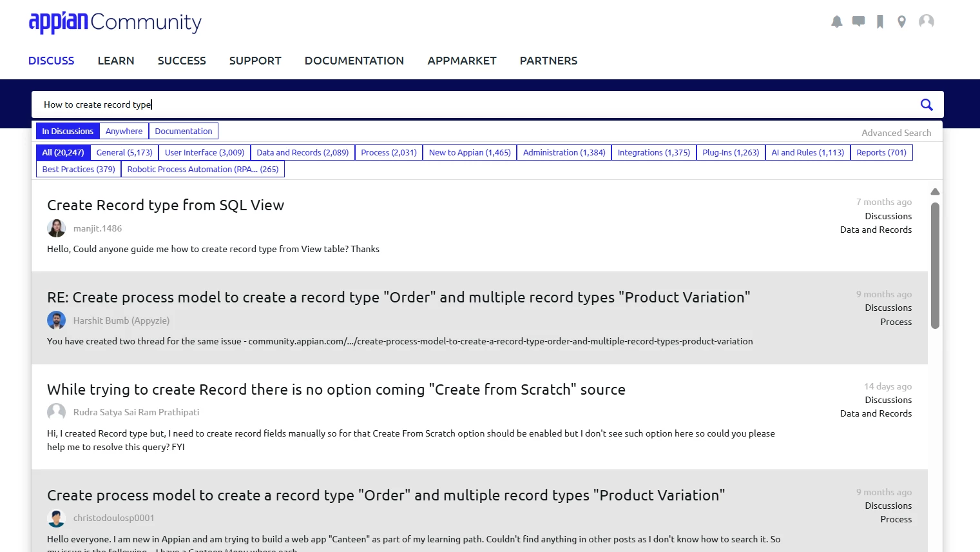Viewport: 980px width, 552px height.
Task: Click the results list scrollbar thumb
Action: (x=935, y=266)
